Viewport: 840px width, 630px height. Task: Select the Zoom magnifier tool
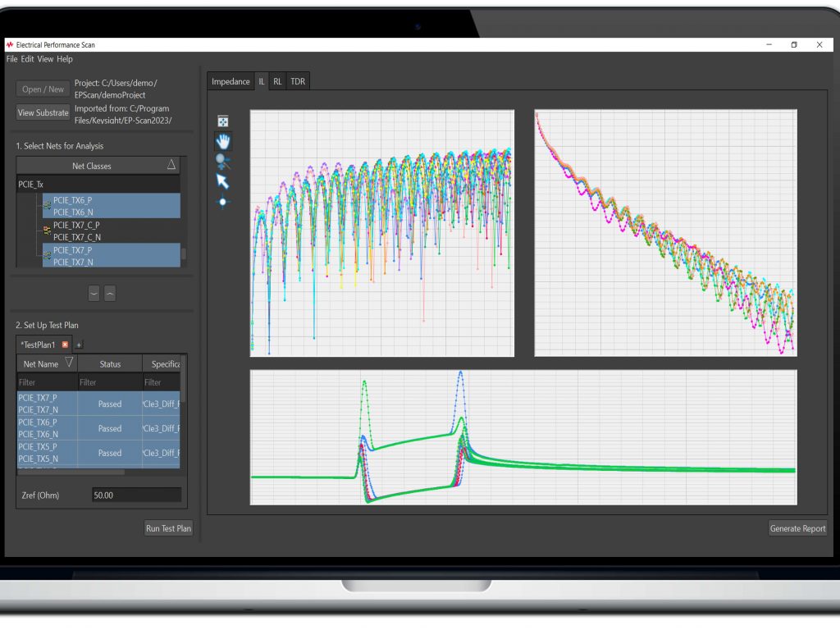(x=220, y=161)
